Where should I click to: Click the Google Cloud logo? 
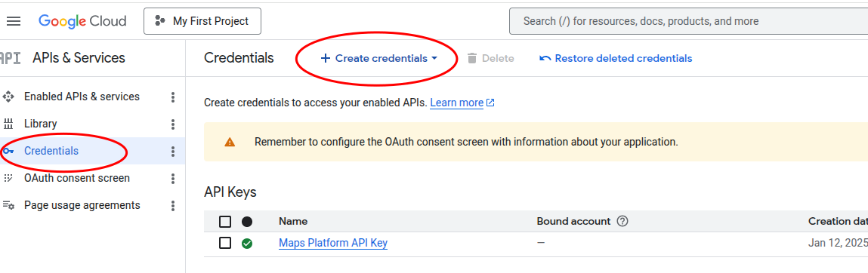(82, 22)
